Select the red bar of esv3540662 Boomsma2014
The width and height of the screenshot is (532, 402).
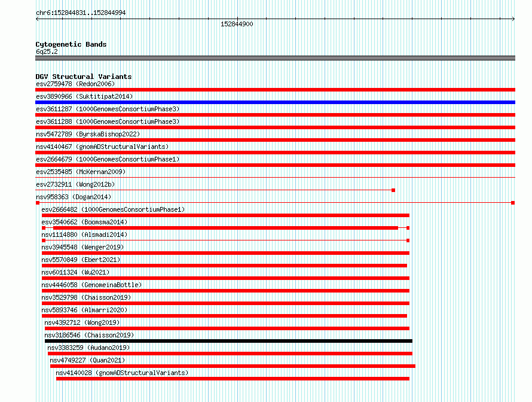[x=225, y=228]
